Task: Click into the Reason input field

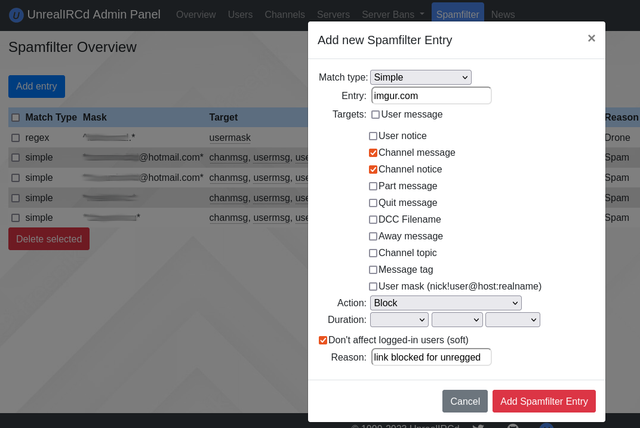Action: pos(431,357)
